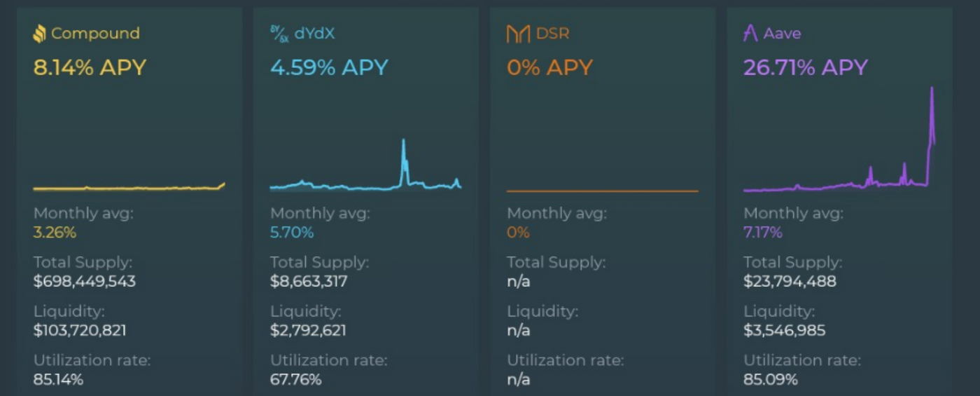Click the yellow Compound APY history chart
Image resolution: width=980 pixels, height=396 pixels.
point(129,187)
